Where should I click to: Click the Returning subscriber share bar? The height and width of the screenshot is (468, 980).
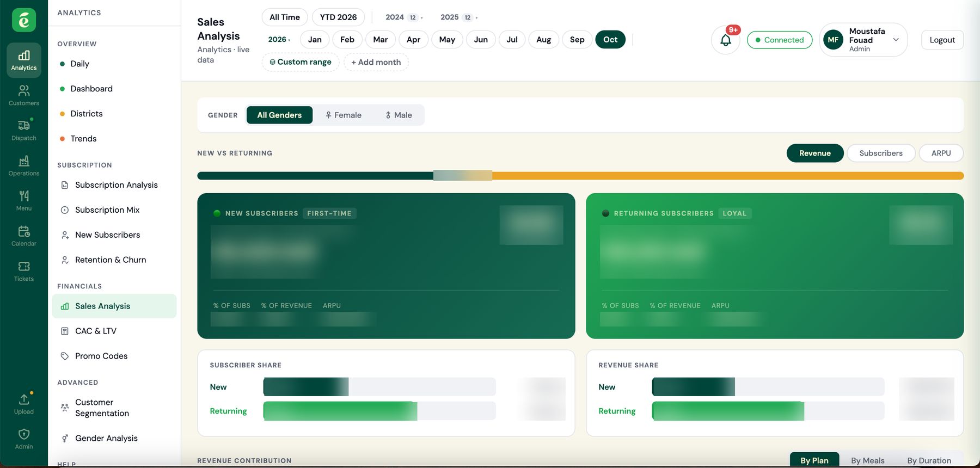pyautogui.click(x=379, y=411)
